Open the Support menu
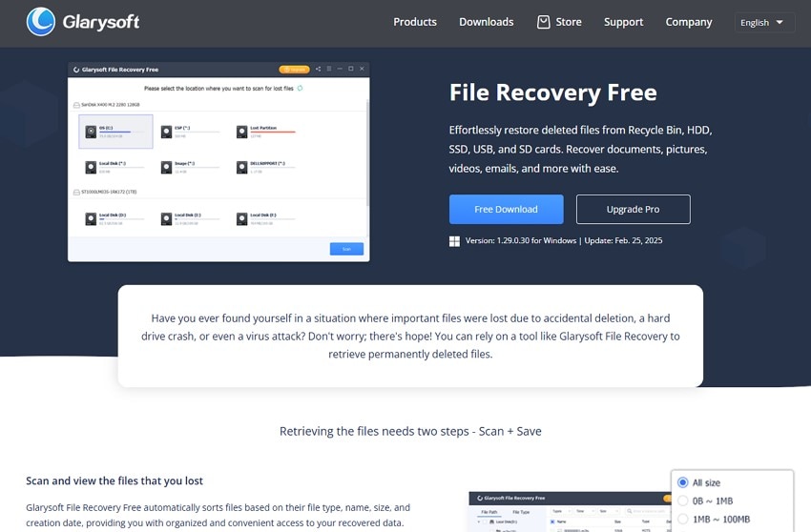The width and height of the screenshot is (811, 532). (623, 22)
